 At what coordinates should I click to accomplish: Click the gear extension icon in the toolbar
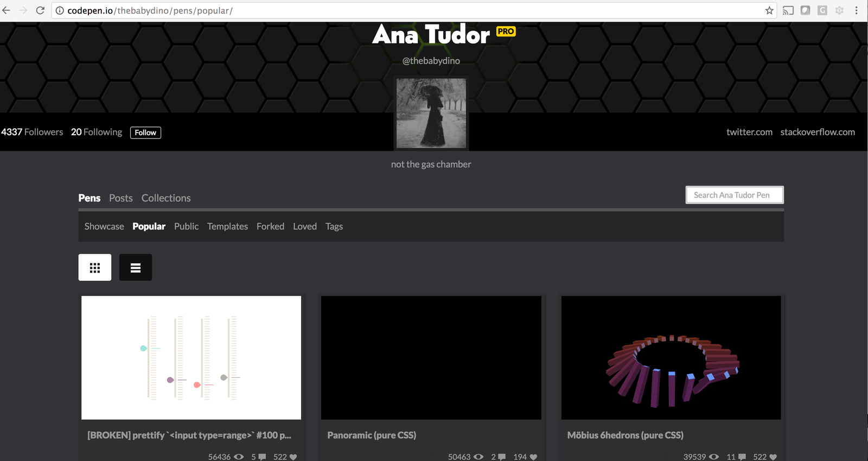pyautogui.click(x=839, y=10)
